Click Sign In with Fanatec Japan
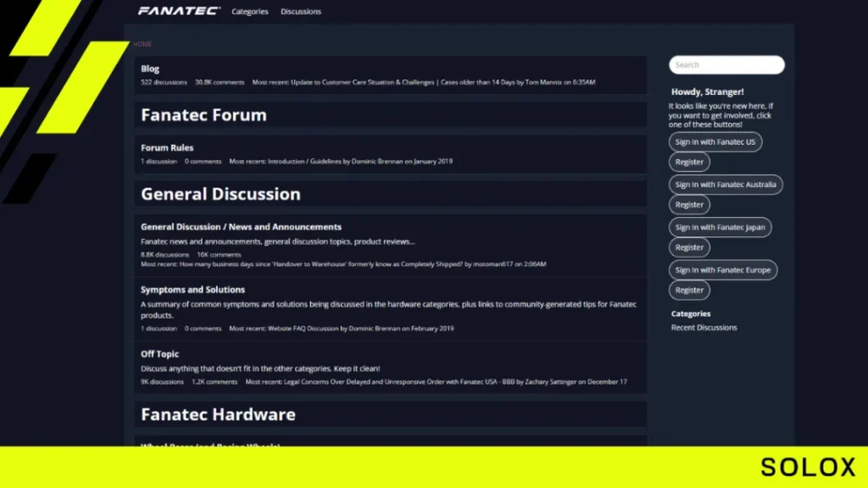 coord(721,227)
